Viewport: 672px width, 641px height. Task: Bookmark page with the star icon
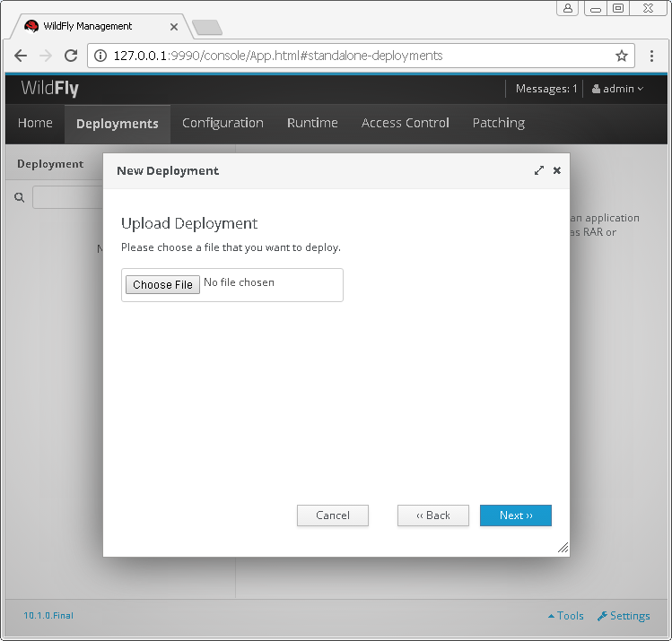click(x=622, y=56)
